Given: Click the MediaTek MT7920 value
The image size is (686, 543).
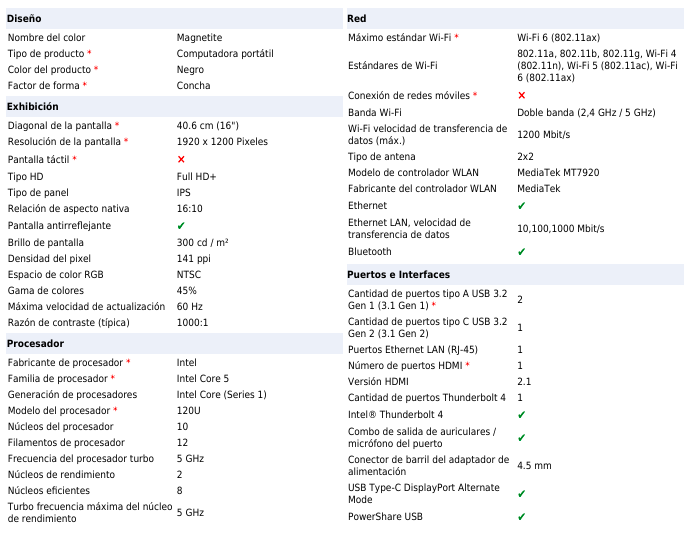Looking at the screenshot, I should 558,173.
